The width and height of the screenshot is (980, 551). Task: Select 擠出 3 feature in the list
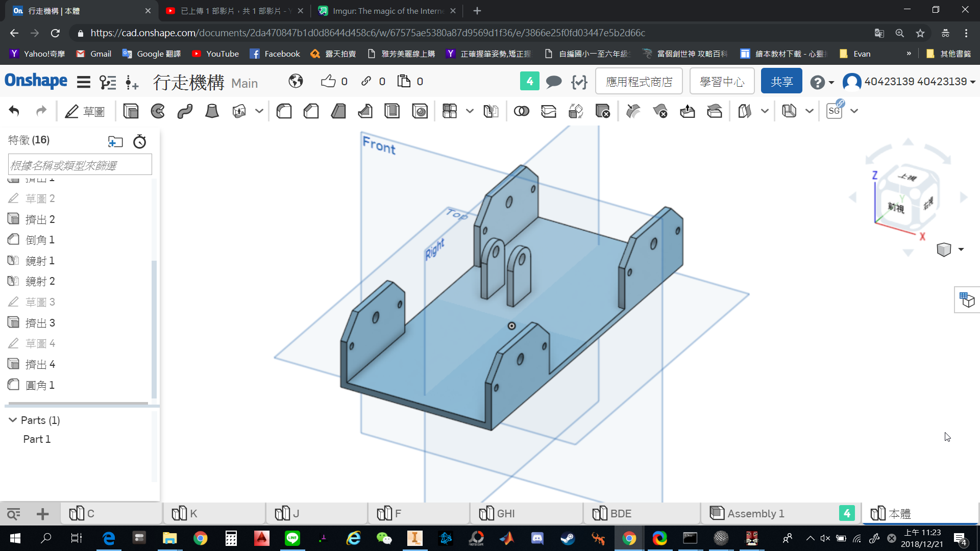[x=40, y=322]
